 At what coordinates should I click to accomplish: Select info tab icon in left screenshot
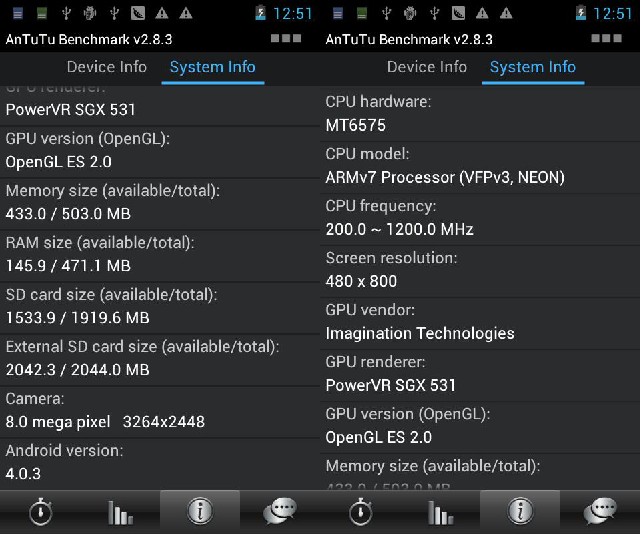tap(200, 510)
